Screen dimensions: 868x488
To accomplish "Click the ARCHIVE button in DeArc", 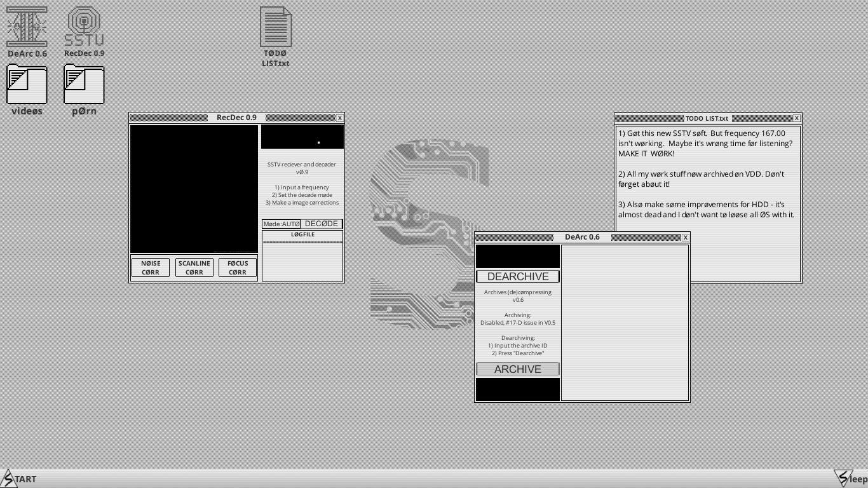I will tap(518, 369).
